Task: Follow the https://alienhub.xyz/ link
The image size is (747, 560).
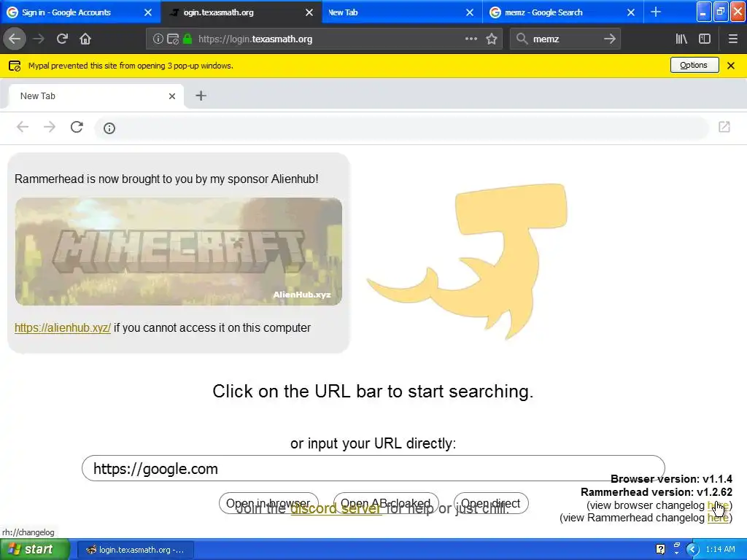Action: 63,327
